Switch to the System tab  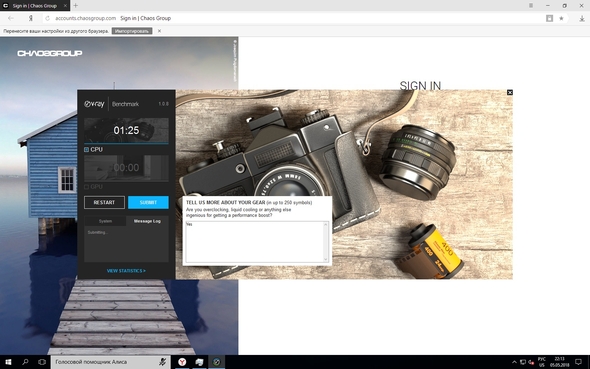click(105, 221)
